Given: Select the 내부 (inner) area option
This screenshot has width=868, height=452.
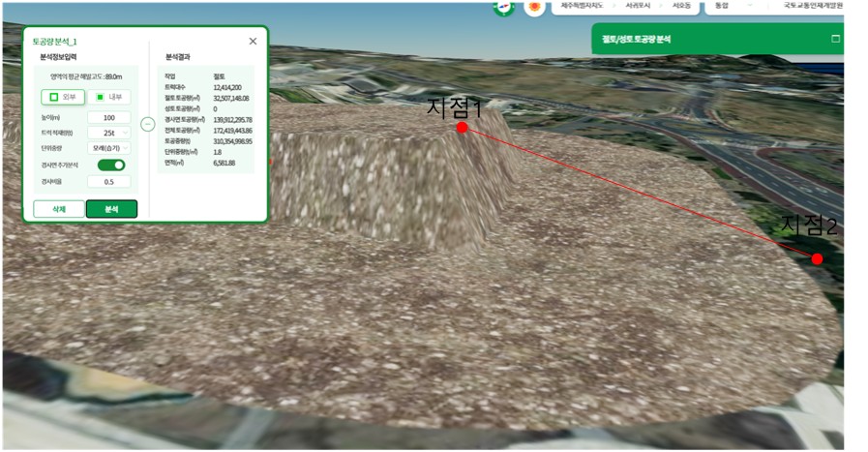Looking at the screenshot, I should point(109,97).
